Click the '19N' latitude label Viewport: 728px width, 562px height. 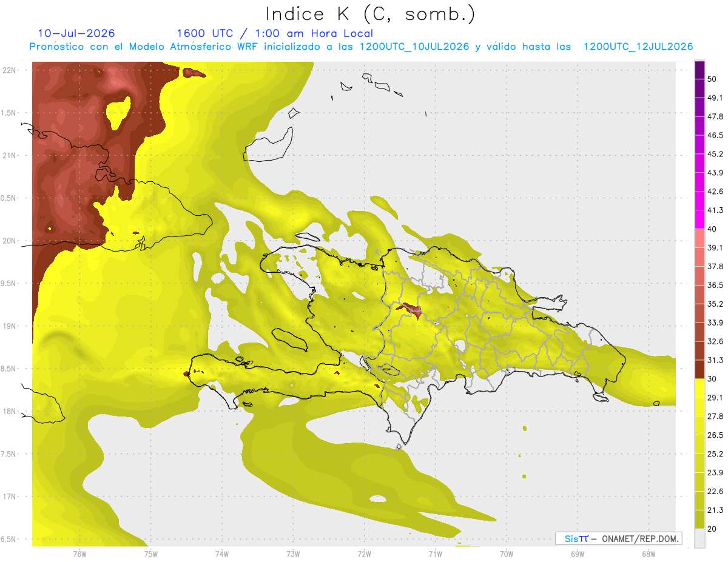click(10, 326)
